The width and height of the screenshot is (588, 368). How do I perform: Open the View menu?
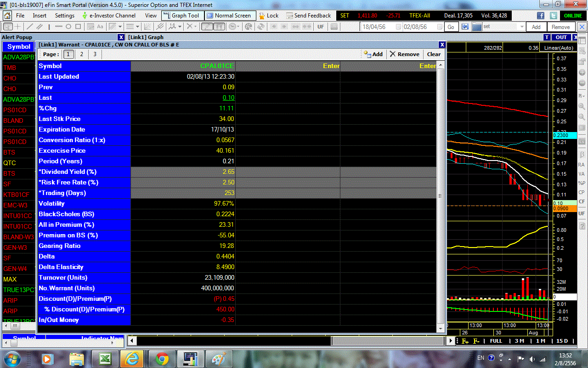[x=151, y=16]
